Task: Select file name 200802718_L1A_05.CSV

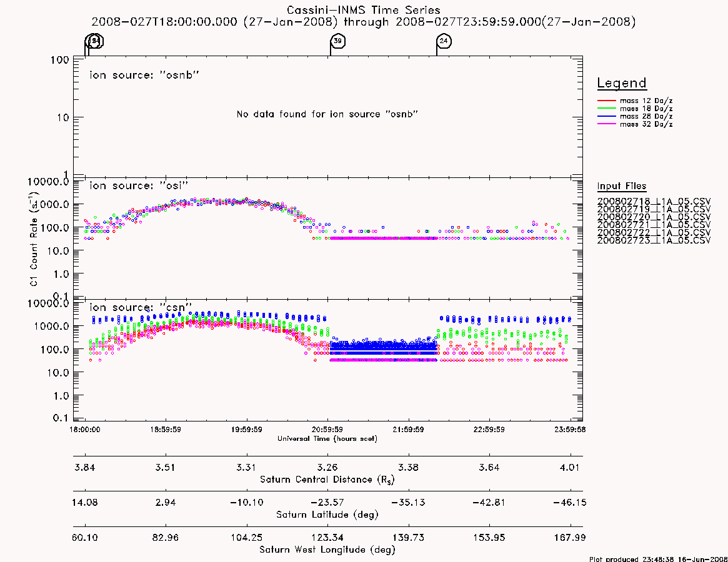Action: coord(654,202)
